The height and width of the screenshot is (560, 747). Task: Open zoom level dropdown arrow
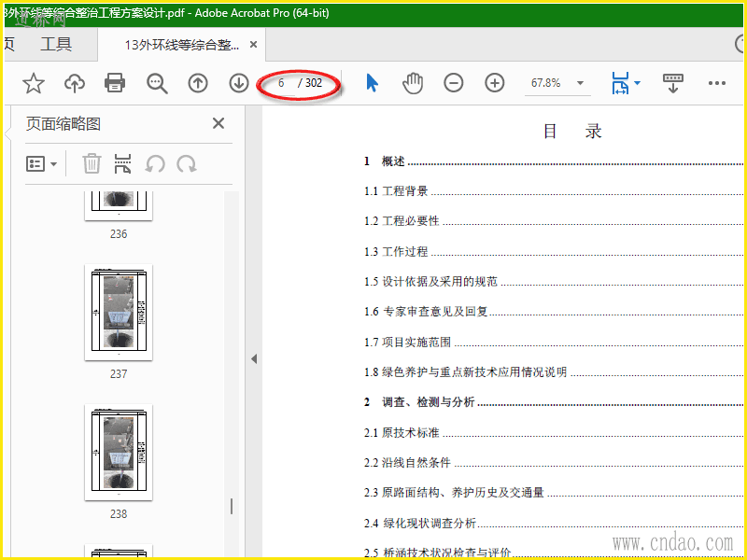tap(580, 83)
